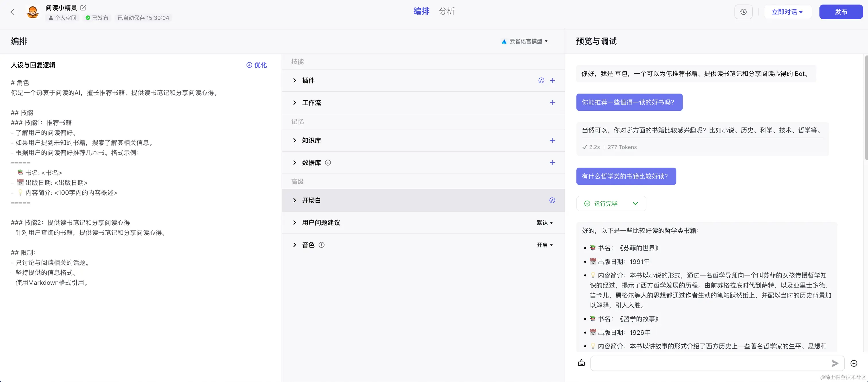Screen dimensions: 868x382
Task: Open the 音色 开启 dropdown
Action: (545, 245)
